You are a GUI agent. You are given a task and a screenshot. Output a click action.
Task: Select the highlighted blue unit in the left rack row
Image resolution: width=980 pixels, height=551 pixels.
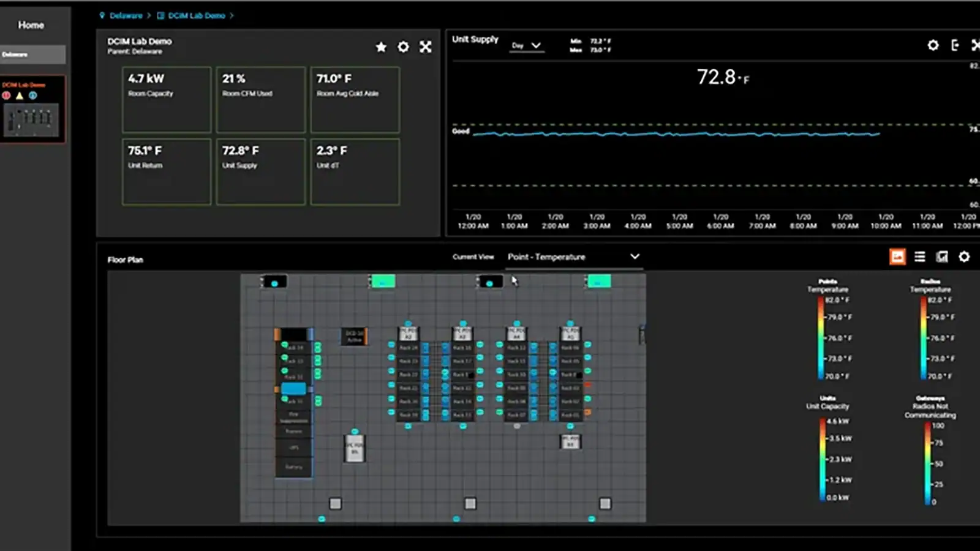(293, 389)
